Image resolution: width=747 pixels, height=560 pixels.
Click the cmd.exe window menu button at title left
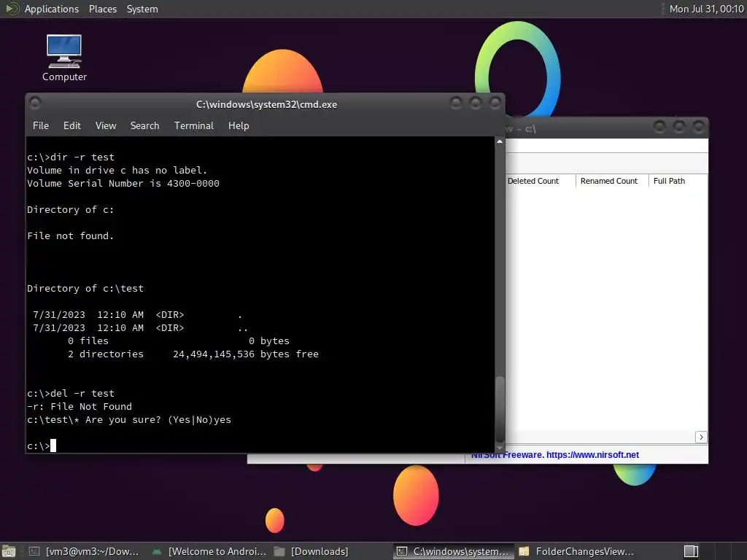click(35, 103)
